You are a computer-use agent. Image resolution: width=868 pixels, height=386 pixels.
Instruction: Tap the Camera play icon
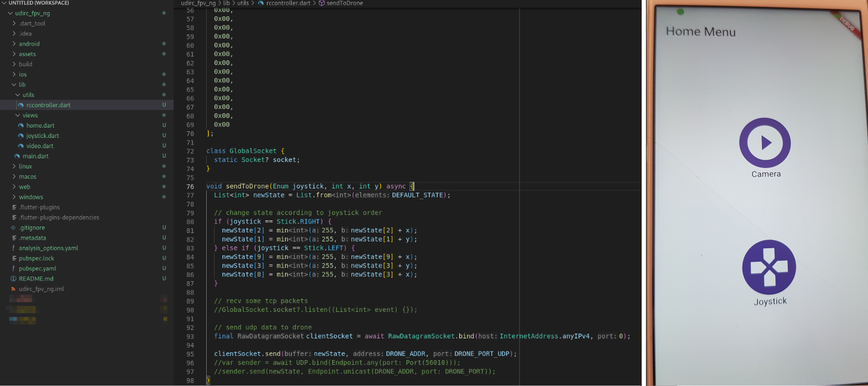pos(765,143)
